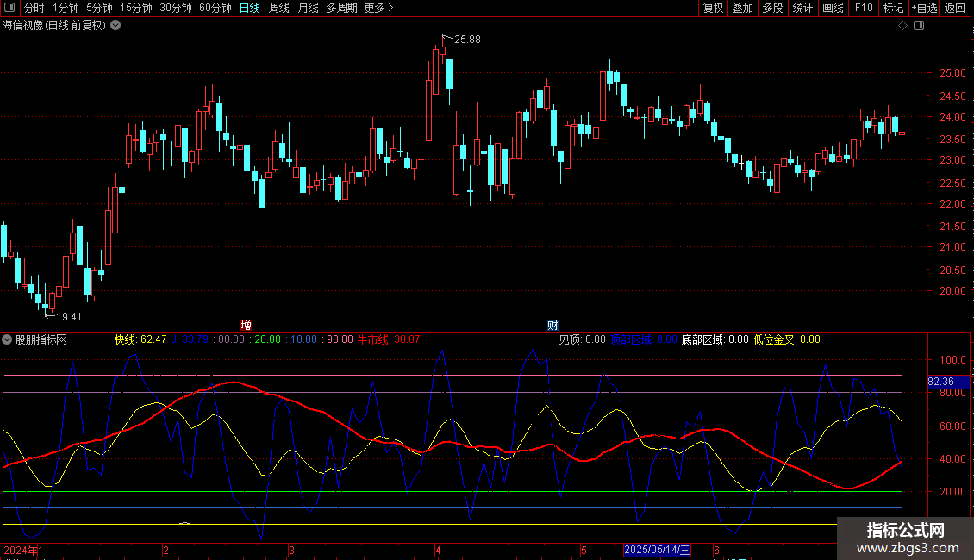Image resolution: width=974 pixels, height=560 pixels.
Task: Click the 返回 back button
Action: click(955, 8)
